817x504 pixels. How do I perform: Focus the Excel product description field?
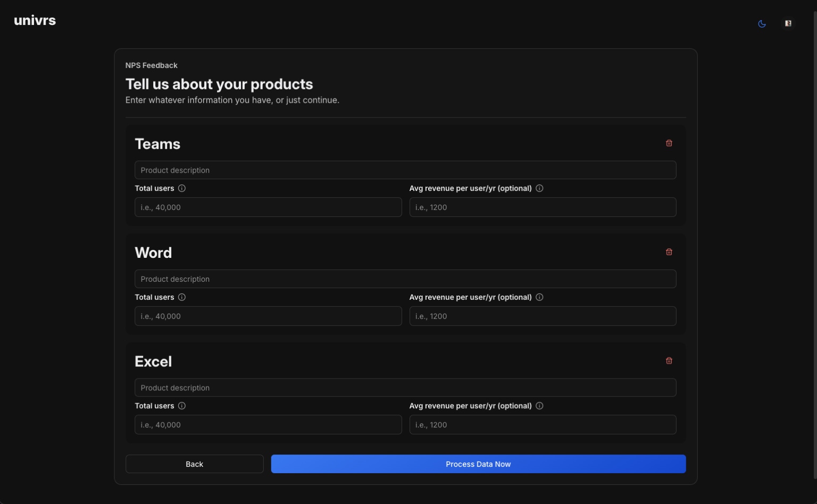405,388
